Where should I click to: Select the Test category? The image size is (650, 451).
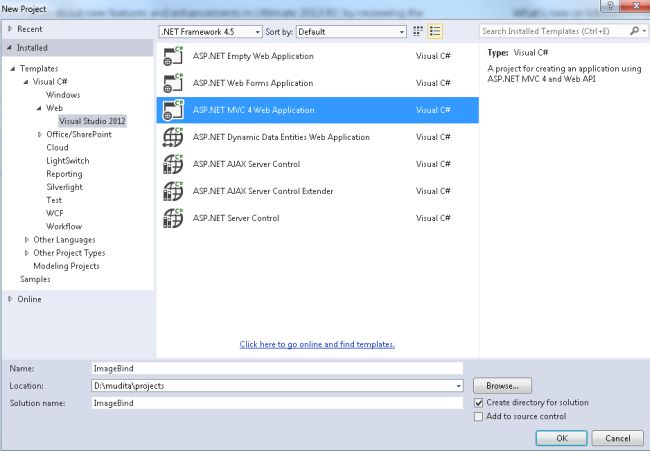(54, 200)
